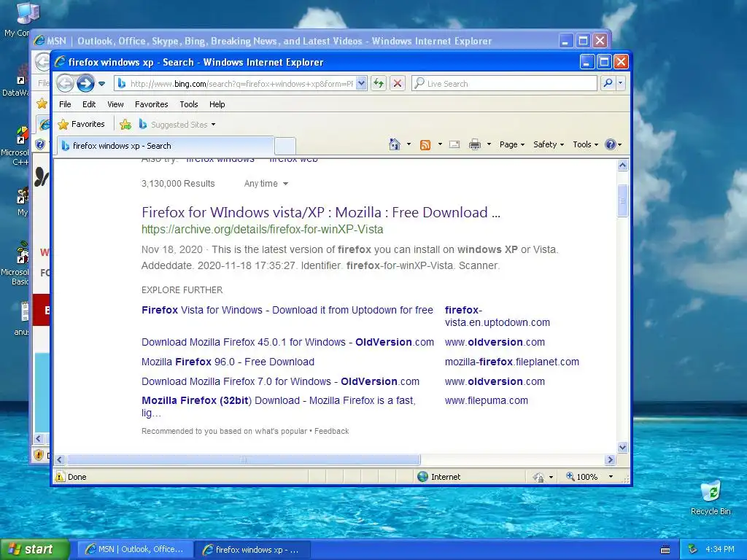The height and width of the screenshot is (560, 747).
Task: Click the Back navigation arrow button
Action: click(x=65, y=83)
